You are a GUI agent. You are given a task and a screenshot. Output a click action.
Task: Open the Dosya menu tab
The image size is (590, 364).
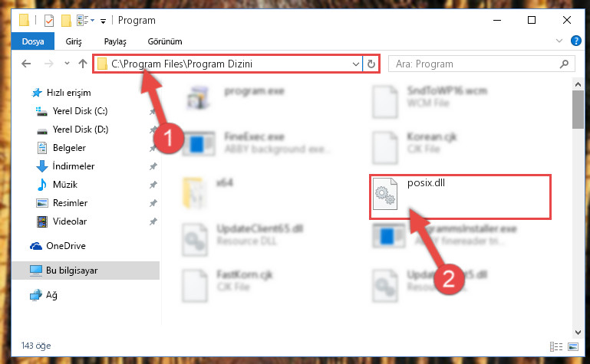pos(33,41)
